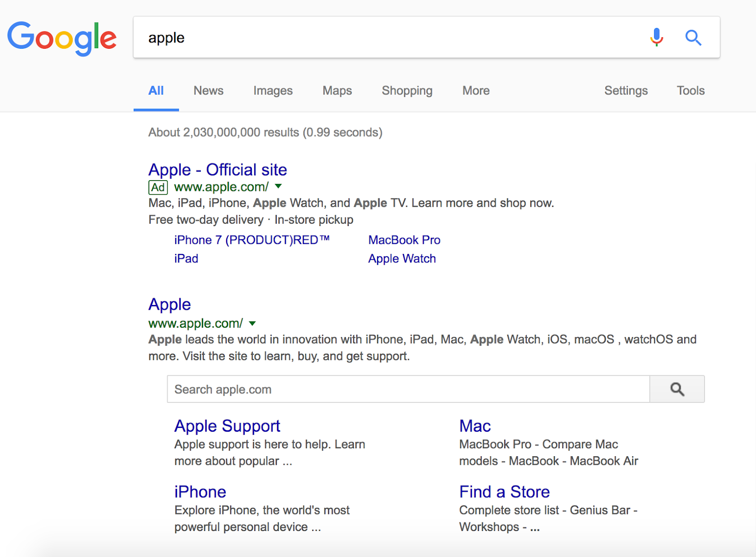Viewport: 756px width, 557px height.
Task: Click the organic result's green www.apple.com/ URL
Action: pos(196,323)
